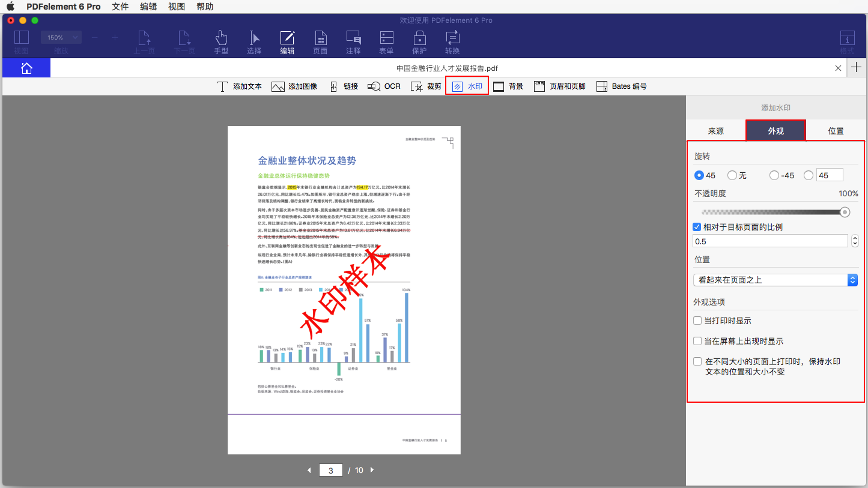Click the Home icon tab
The height and width of the screenshot is (488, 868).
pos(26,68)
